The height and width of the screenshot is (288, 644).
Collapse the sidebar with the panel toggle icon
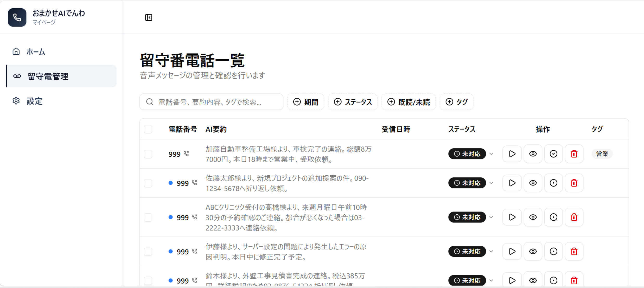pos(149,17)
